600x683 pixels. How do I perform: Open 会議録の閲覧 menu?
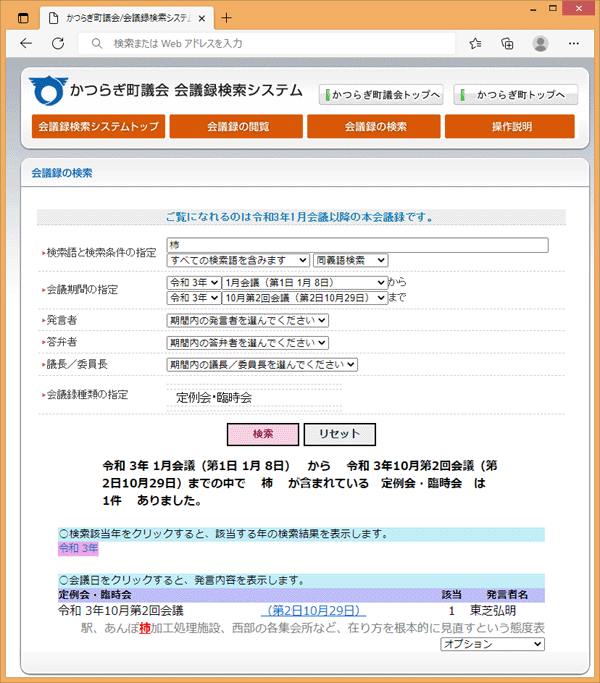236,126
